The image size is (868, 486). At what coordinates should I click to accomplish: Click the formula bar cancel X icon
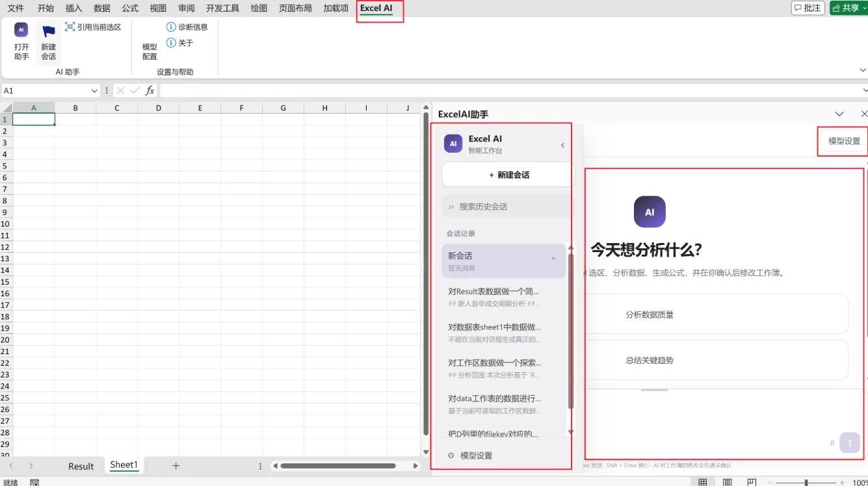(120, 91)
